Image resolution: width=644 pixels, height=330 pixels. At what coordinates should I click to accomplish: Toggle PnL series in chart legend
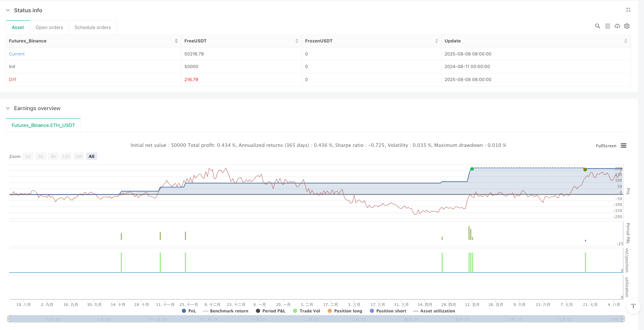pos(189,311)
